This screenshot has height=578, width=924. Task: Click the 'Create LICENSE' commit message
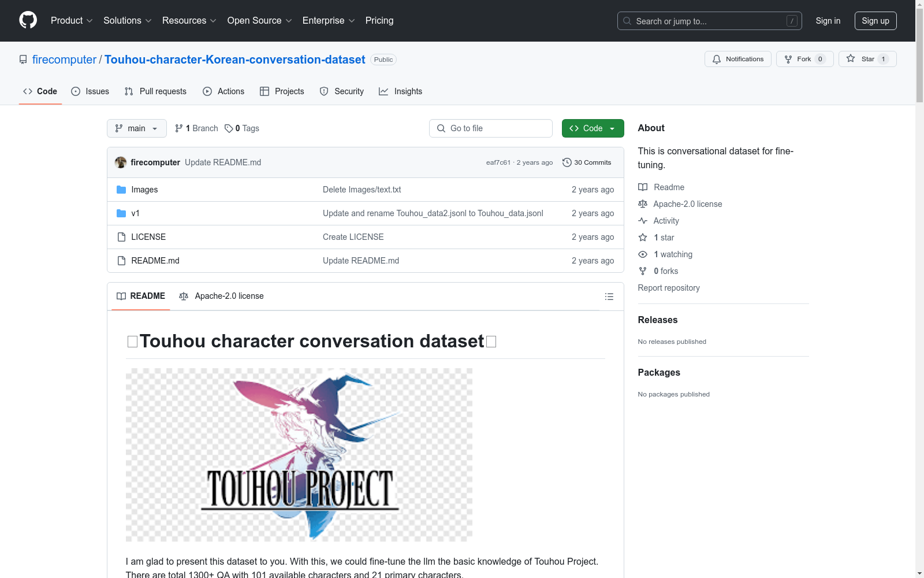[x=353, y=237]
